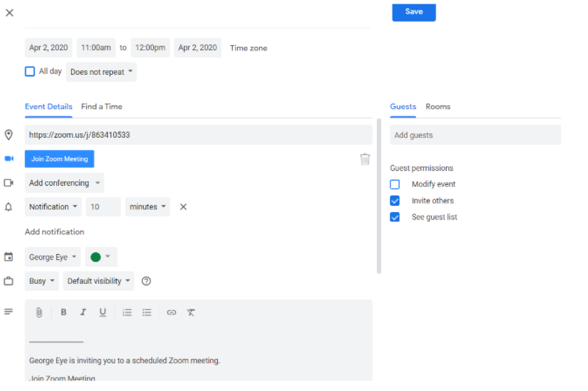Click the Guest permissions heading
Image resolution: width=588 pixels, height=391 pixels.
(421, 169)
